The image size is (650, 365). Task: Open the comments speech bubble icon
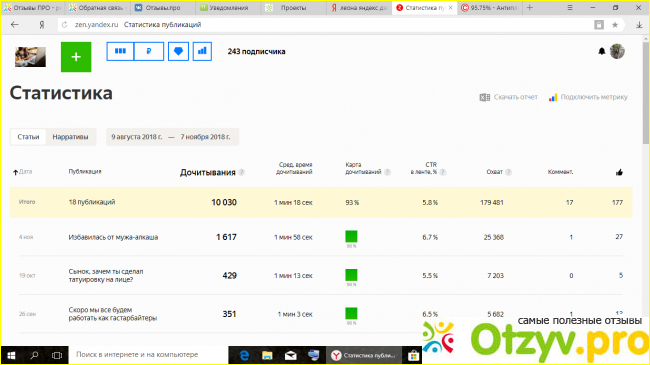pos(178,51)
